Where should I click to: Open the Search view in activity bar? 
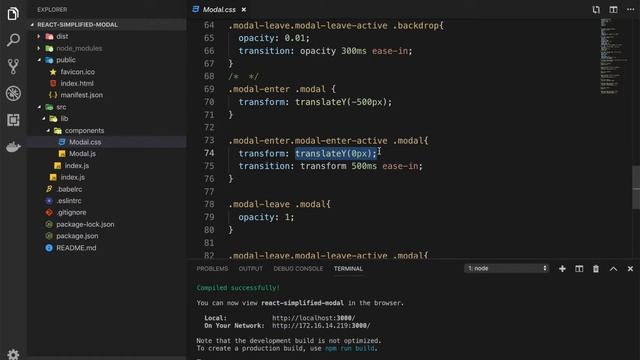point(13,40)
